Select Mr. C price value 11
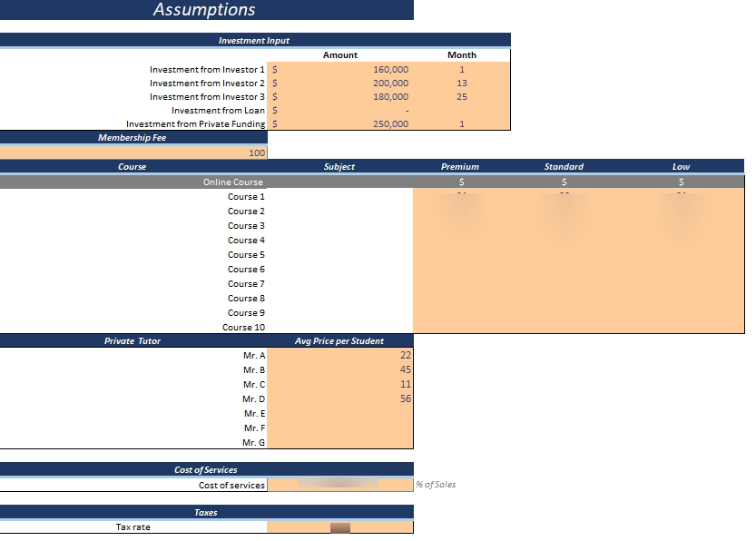Image resolution: width=756 pixels, height=541 pixels. pyautogui.click(x=406, y=384)
